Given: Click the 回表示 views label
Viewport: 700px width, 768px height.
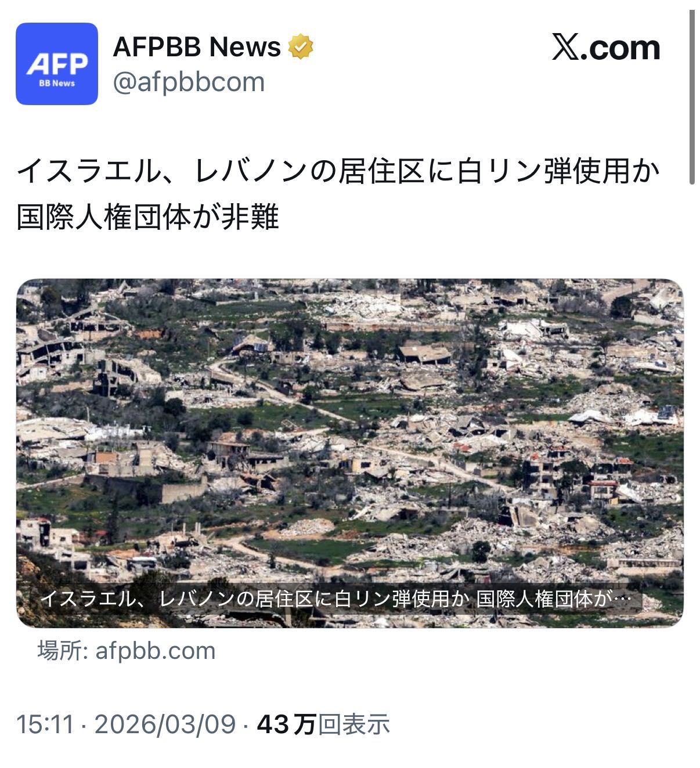Looking at the screenshot, I should point(353,724).
